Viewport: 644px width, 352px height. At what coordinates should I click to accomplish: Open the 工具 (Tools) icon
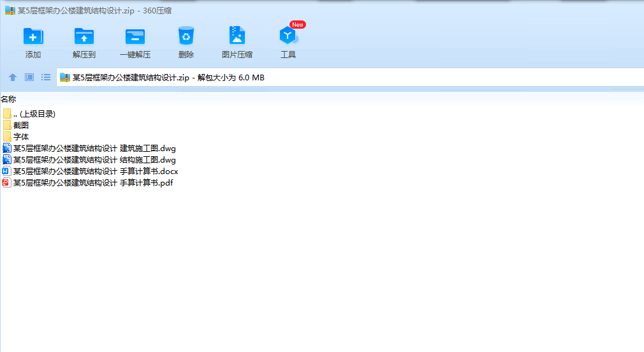(x=288, y=36)
